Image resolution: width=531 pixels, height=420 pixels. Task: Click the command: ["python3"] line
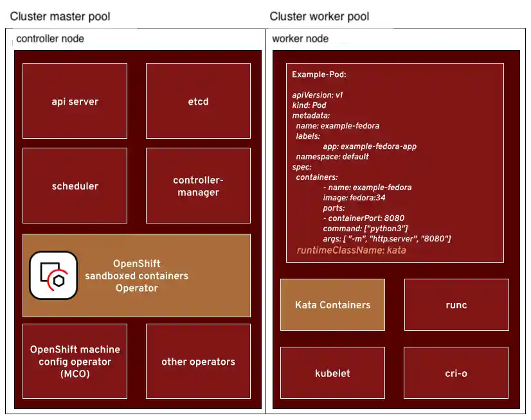pos(365,229)
